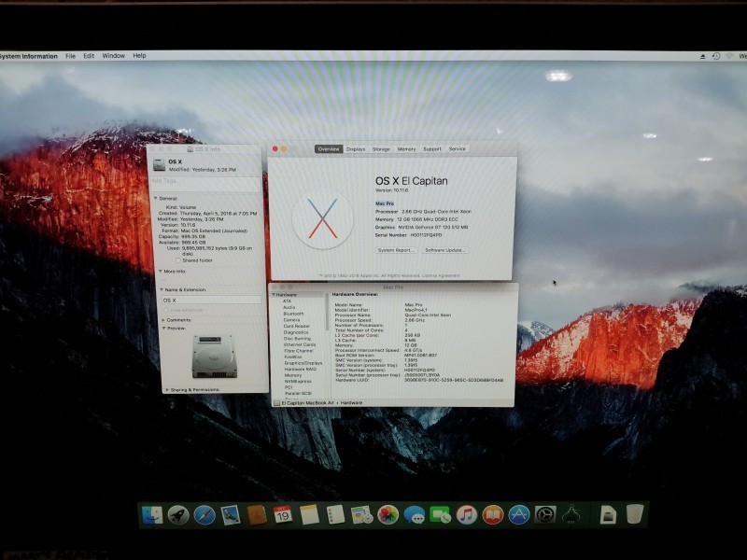The width and height of the screenshot is (747, 560).
Task: Collapse the More Info section
Action: tap(161, 271)
